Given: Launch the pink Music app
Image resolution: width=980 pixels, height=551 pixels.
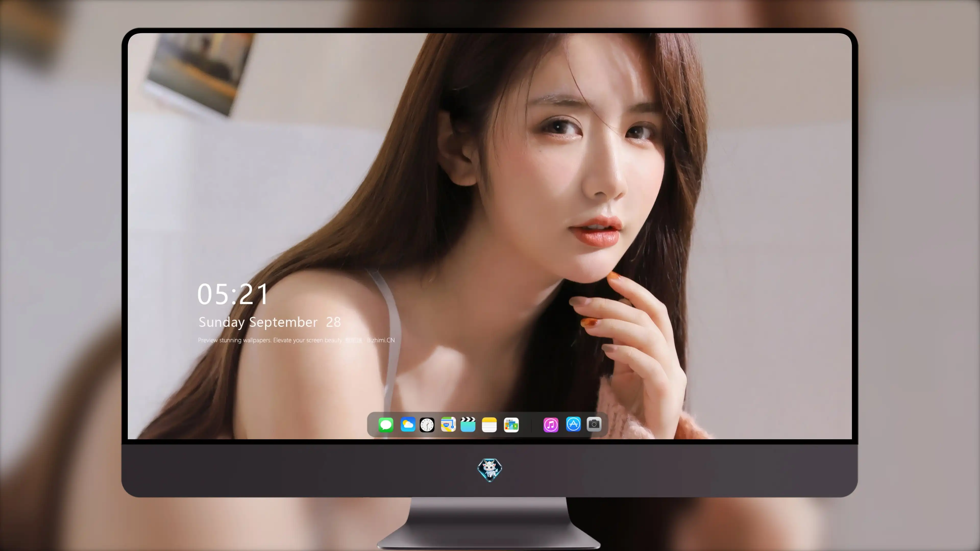Looking at the screenshot, I should (551, 424).
